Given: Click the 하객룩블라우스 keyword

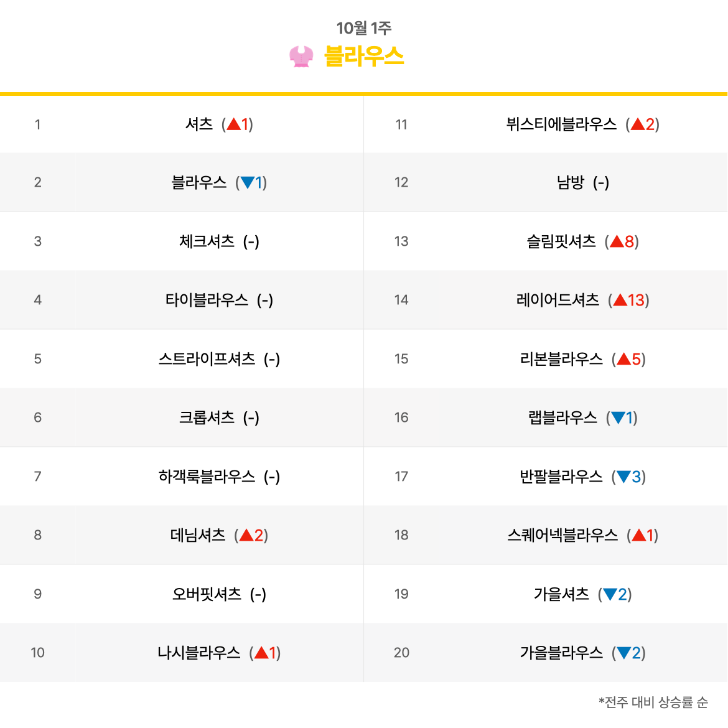Looking at the screenshot, I should click(x=207, y=477).
